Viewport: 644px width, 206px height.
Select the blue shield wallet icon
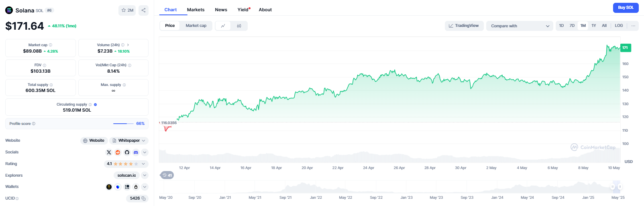[118, 187]
